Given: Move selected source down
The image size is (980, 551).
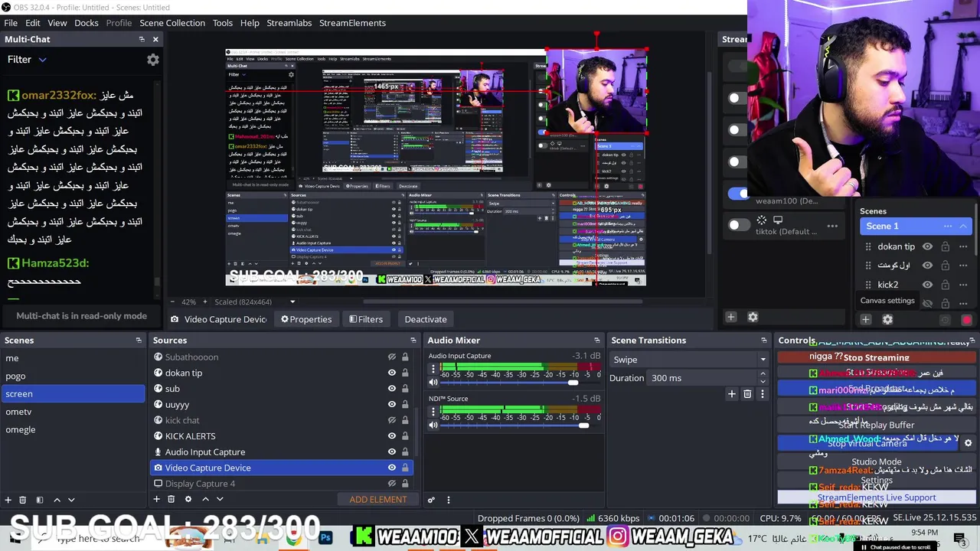Looking at the screenshot, I should [220, 499].
